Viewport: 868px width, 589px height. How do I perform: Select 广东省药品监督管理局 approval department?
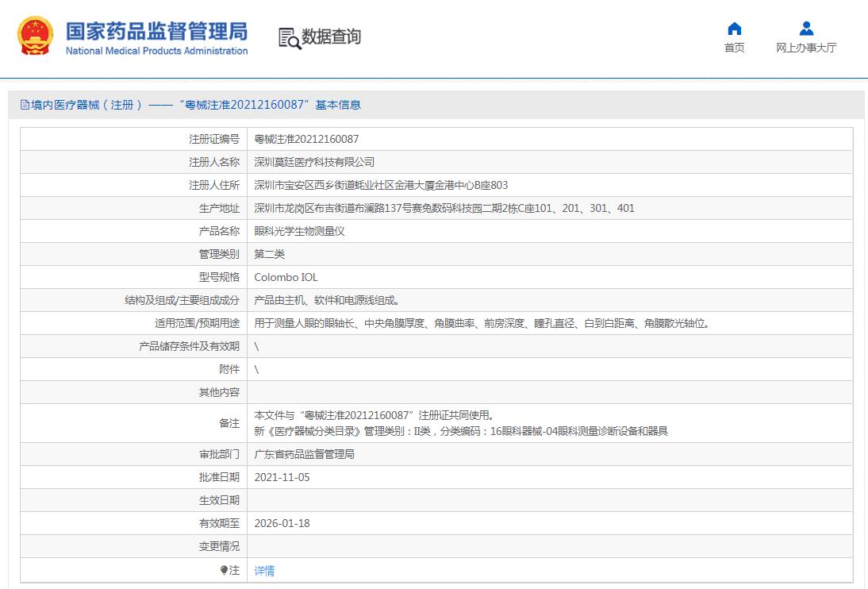304,454
